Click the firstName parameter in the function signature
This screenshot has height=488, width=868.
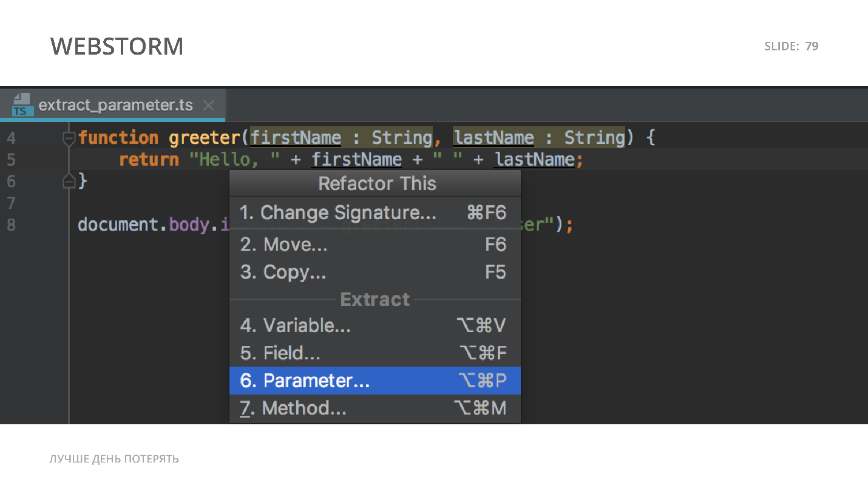pos(296,138)
